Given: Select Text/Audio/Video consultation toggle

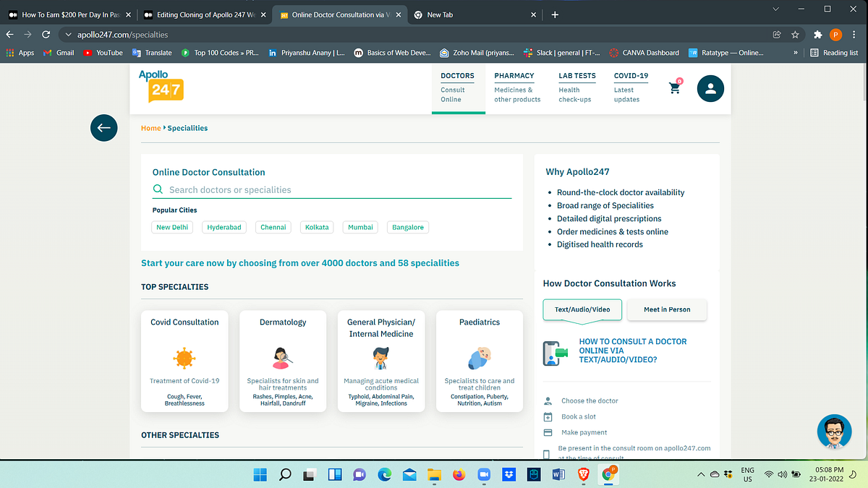Looking at the screenshot, I should point(582,309).
